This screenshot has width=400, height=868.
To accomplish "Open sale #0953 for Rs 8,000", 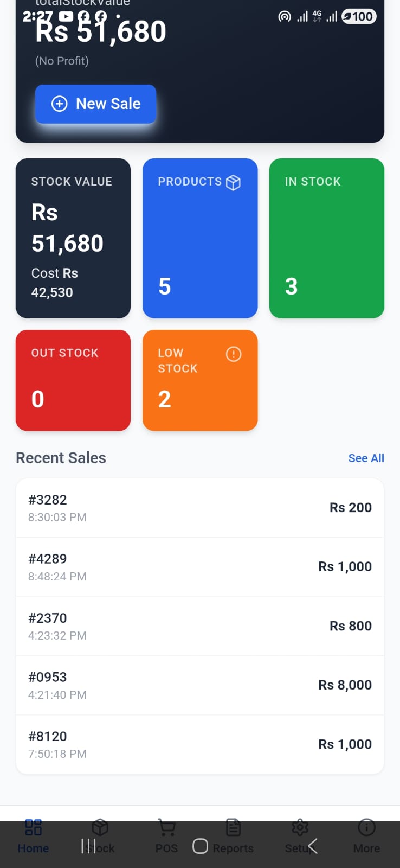I will tap(200, 685).
